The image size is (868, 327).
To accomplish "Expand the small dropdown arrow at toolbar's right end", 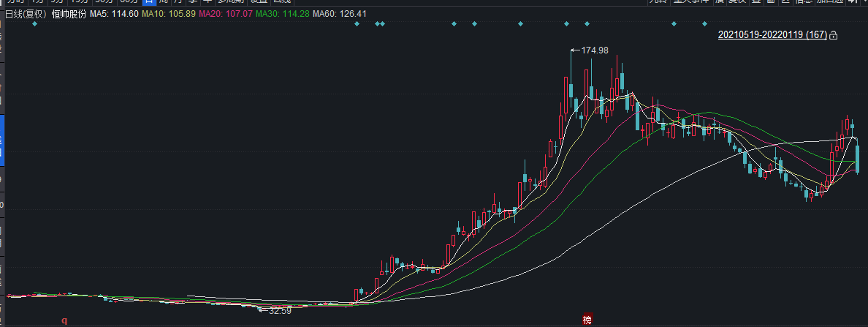I will click(x=863, y=2).
